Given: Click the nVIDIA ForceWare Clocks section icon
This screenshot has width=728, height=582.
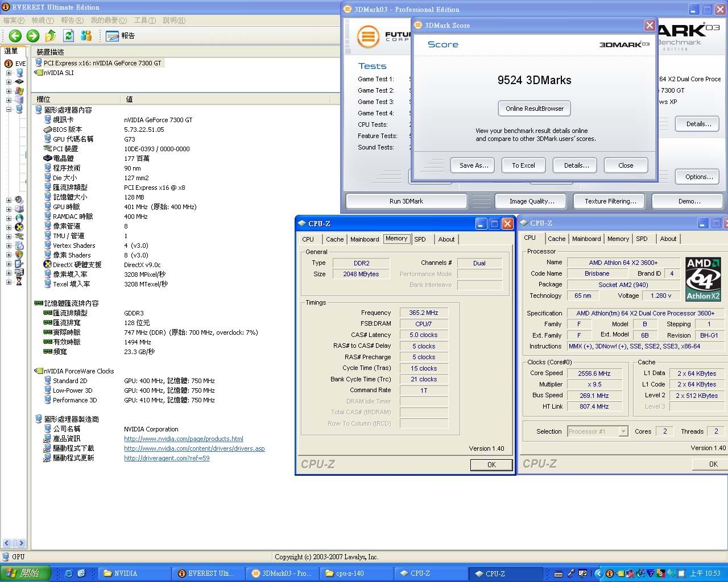Looking at the screenshot, I should tap(39, 371).
